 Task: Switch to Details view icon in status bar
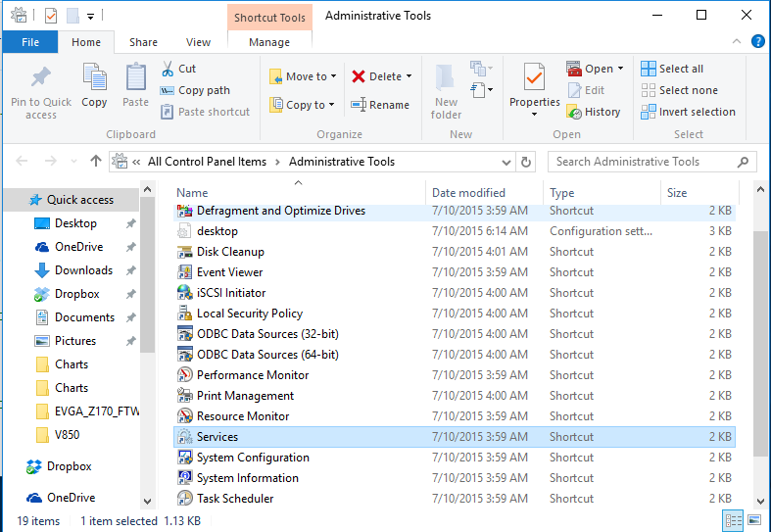pyautogui.click(x=733, y=520)
